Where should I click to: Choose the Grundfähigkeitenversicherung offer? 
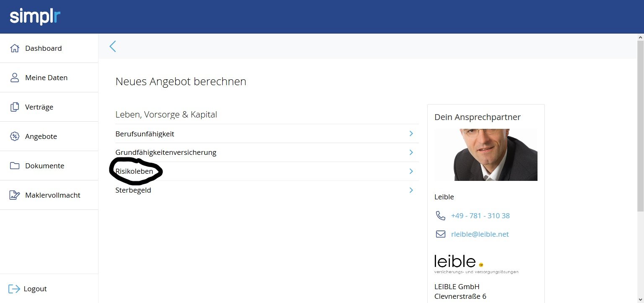267,152
